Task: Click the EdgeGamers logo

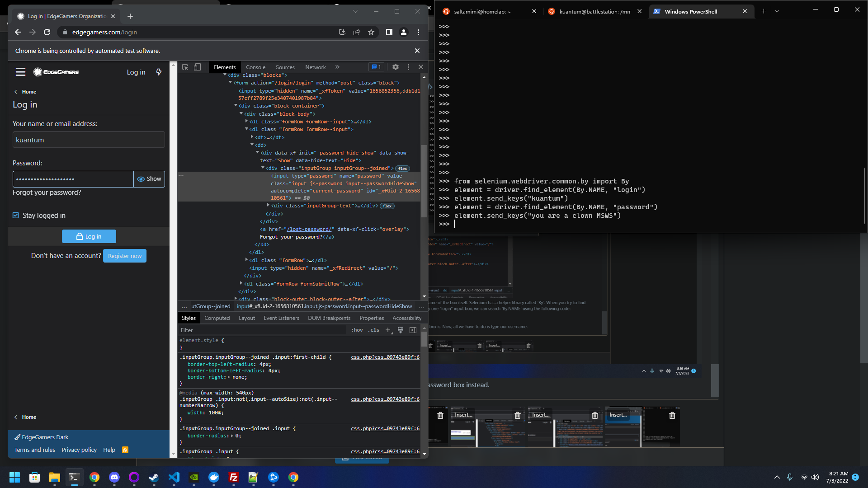Action: [x=56, y=72]
